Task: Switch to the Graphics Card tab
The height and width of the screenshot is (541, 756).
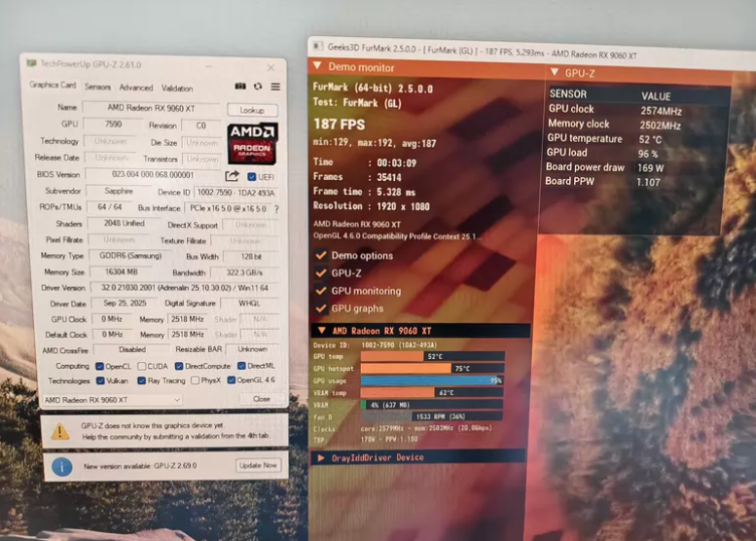Action: pos(53,85)
